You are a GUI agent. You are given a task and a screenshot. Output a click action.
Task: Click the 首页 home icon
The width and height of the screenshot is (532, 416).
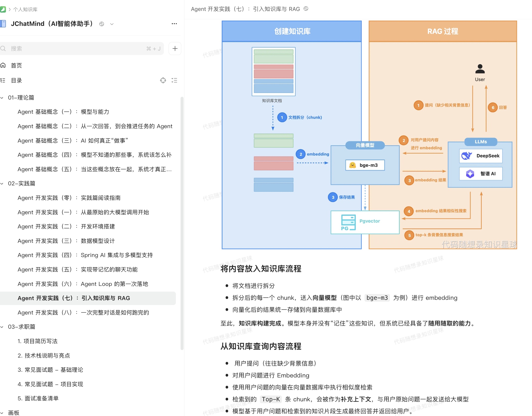[3, 65]
